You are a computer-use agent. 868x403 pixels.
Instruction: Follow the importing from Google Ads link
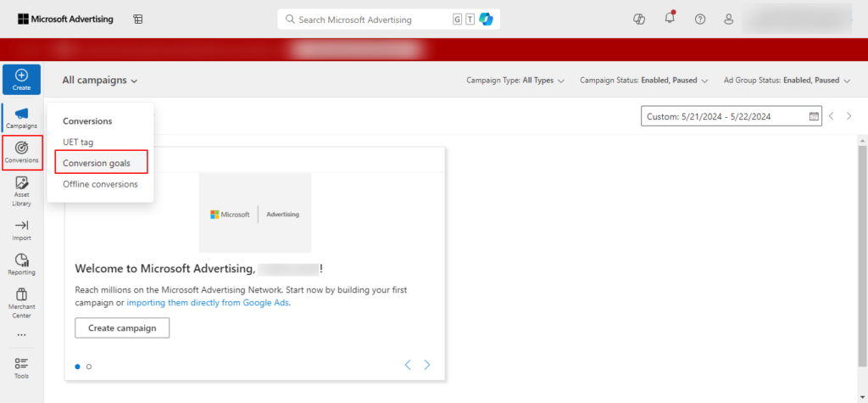click(x=208, y=302)
